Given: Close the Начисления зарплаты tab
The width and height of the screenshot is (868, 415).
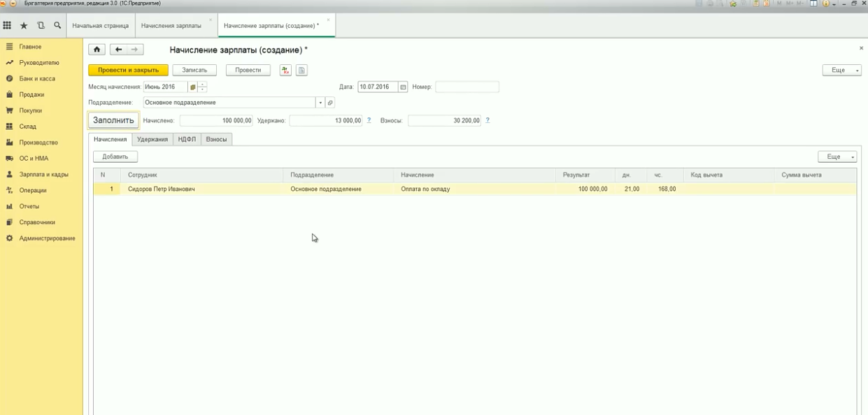Looking at the screenshot, I should coord(211,20).
